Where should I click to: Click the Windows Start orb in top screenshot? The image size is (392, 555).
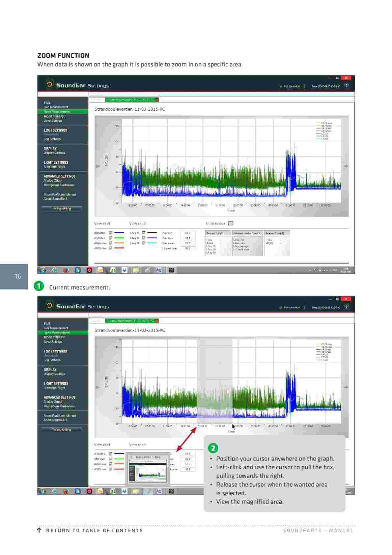[x=42, y=270]
